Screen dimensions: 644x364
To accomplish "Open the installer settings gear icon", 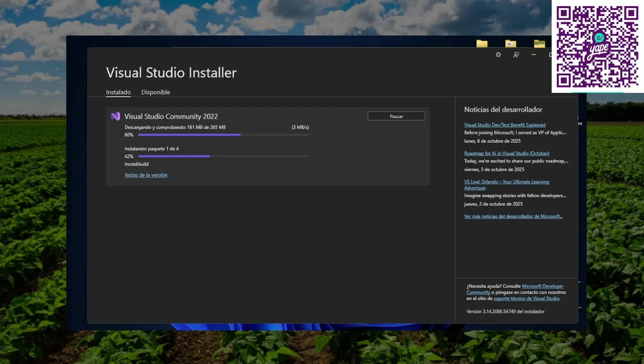I will pos(498,55).
